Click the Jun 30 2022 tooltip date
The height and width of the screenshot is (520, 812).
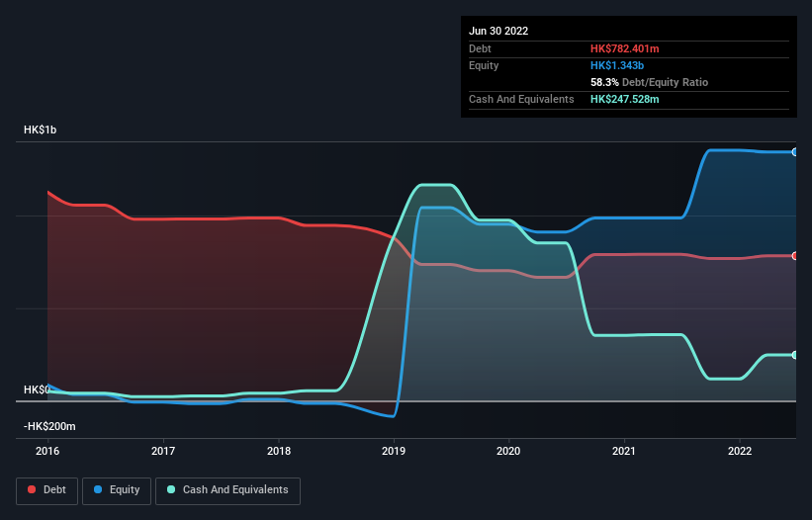(x=498, y=31)
